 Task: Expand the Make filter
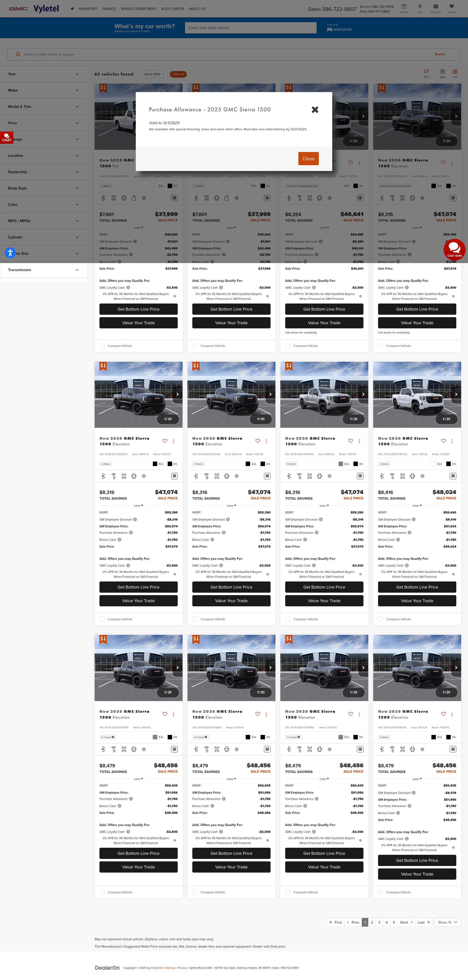click(x=44, y=91)
